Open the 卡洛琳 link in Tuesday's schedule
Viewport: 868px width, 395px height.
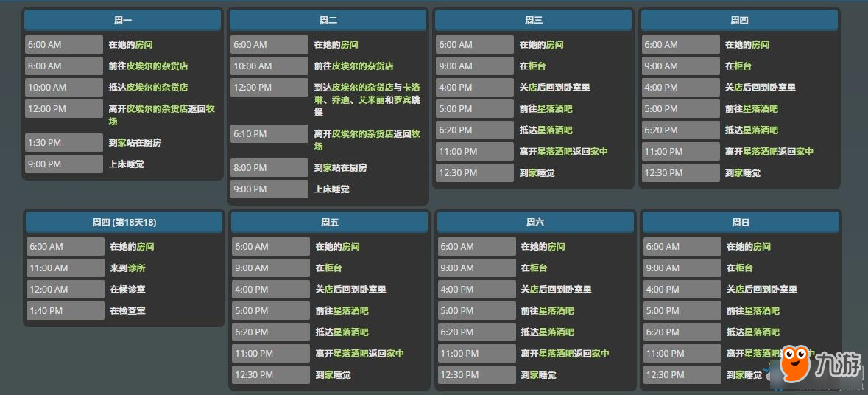point(412,87)
